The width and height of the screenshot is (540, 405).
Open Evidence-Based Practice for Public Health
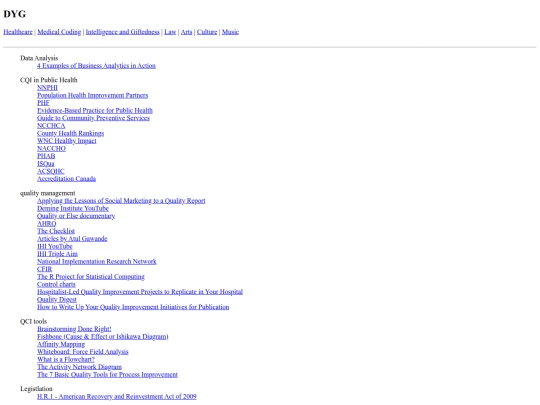click(x=95, y=110)
